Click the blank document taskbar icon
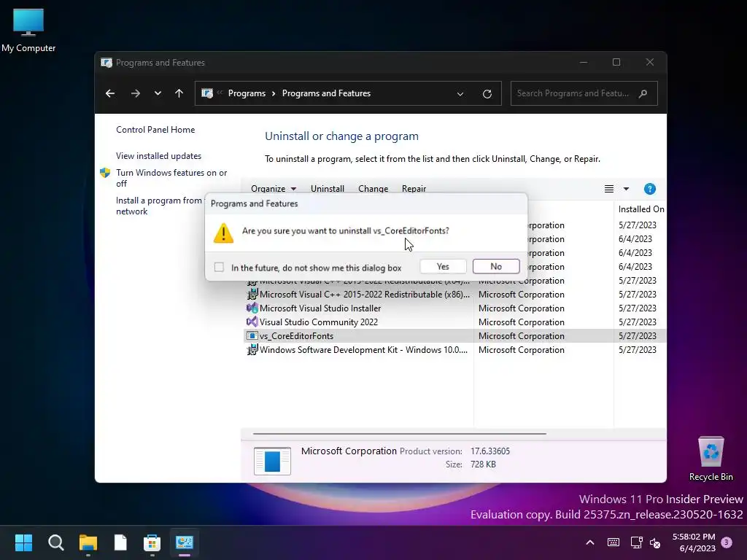Screen dimensions: 747x560 [120, 542]
